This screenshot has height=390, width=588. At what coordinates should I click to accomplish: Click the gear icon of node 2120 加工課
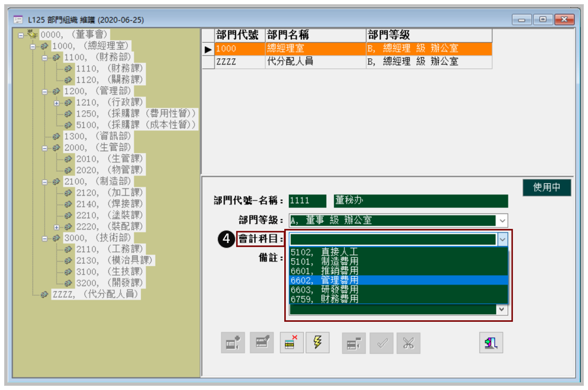pos(68,193)
